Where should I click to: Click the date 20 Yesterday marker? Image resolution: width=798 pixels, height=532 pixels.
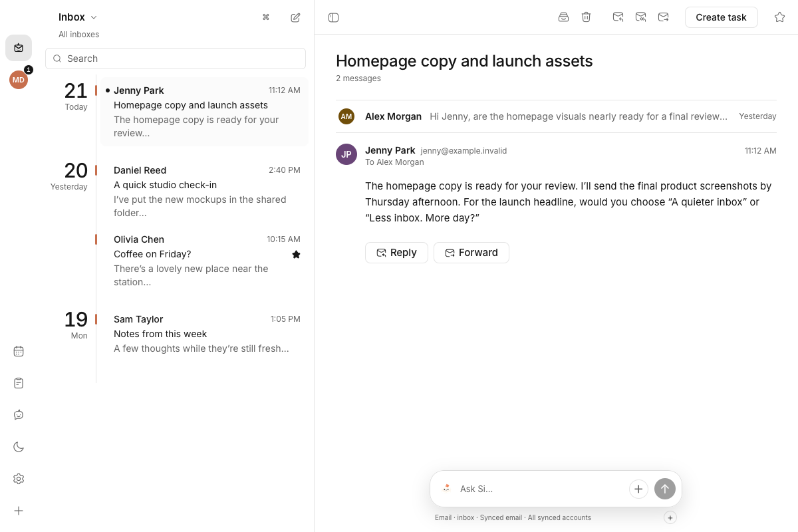point(69,176)
